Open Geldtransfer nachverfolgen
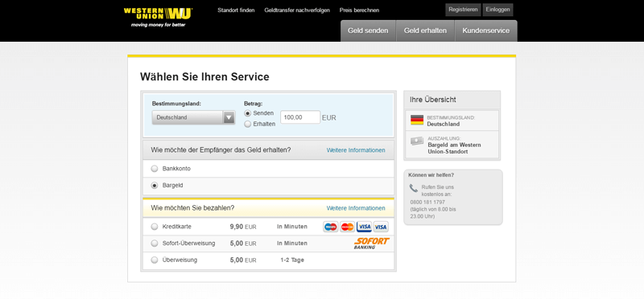Viewport: 644px width, 299px height. pyautogui.click(x=297, y=10)
